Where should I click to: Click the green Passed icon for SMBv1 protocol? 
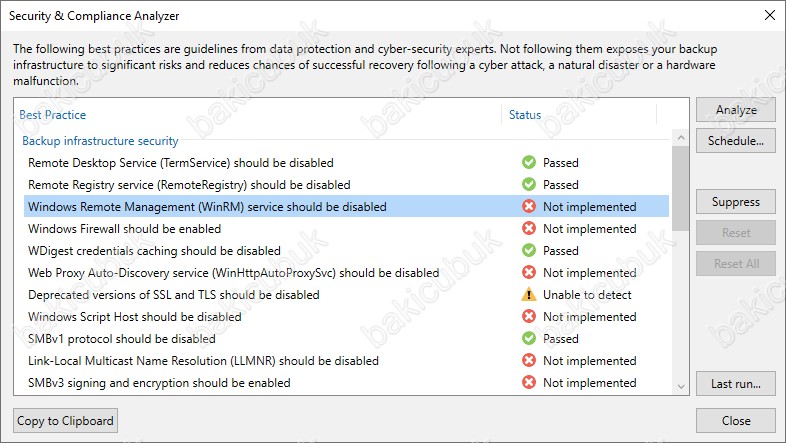[x=528, y=339]
